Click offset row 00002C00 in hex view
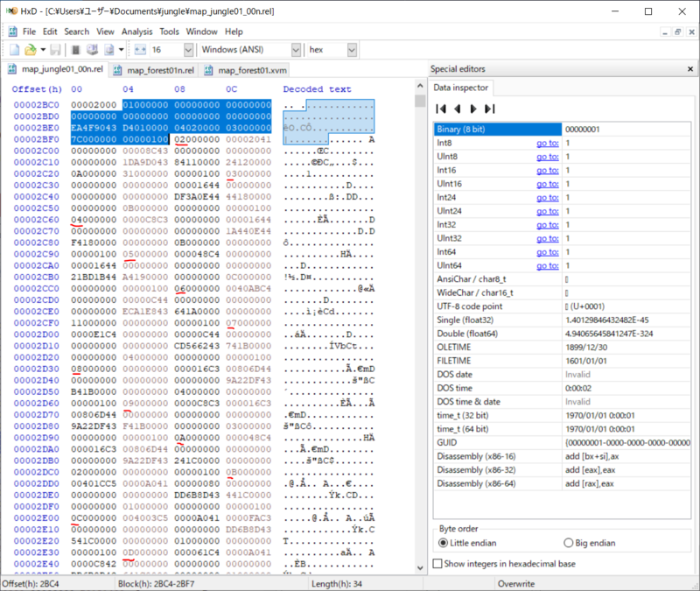 coord(36,151)
